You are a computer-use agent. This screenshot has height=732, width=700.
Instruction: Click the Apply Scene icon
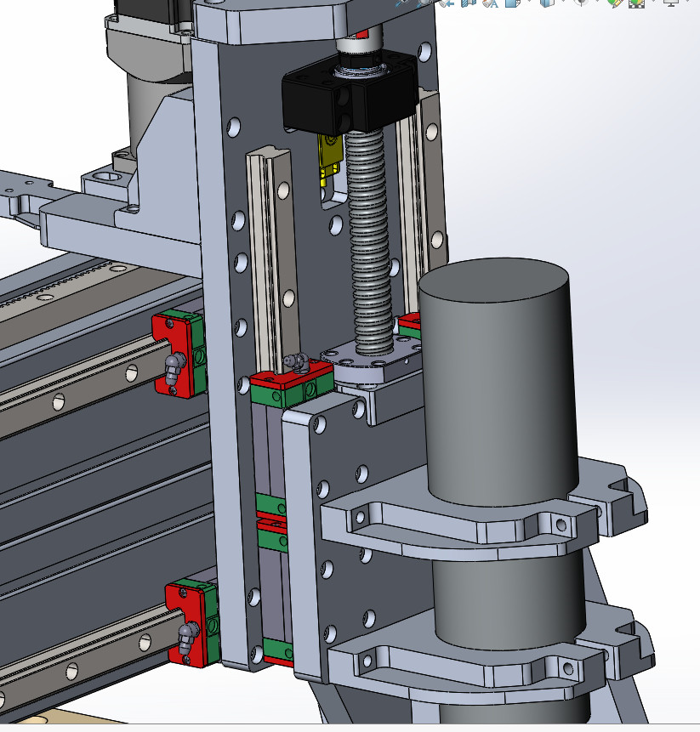636,3
